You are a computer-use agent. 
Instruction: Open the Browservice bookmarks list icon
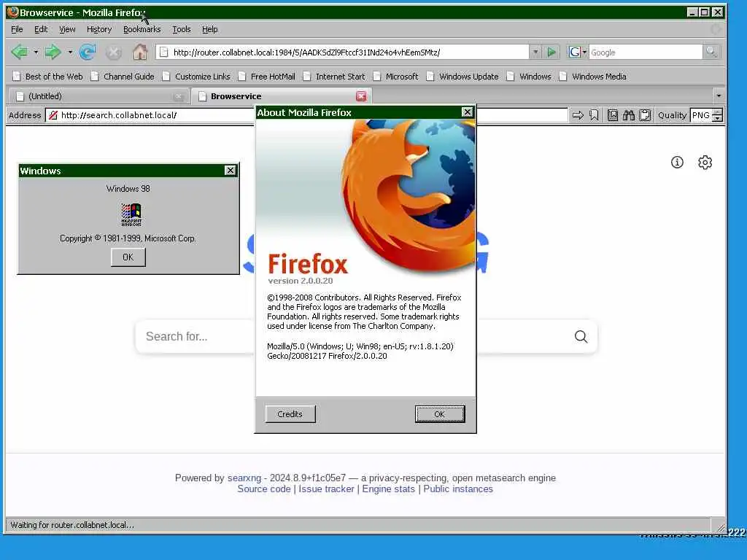(x=613, y=115)
